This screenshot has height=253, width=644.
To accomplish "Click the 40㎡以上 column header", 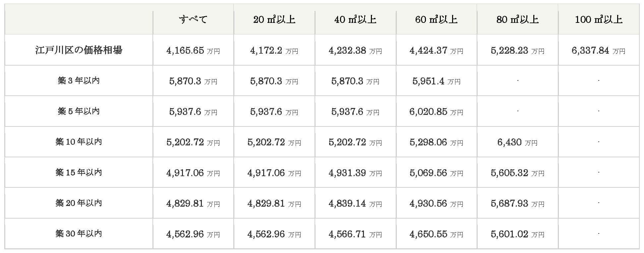I will coord(355,20).
